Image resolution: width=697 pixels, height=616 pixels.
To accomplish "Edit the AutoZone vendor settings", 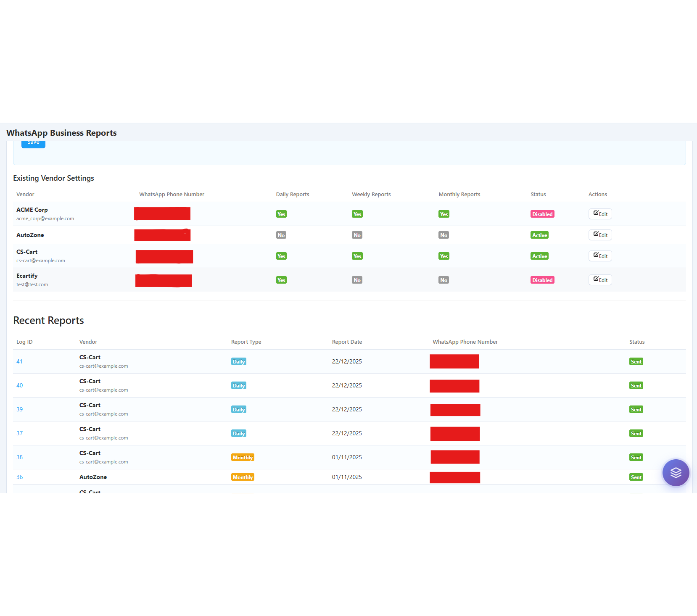I will pos(600,235).
